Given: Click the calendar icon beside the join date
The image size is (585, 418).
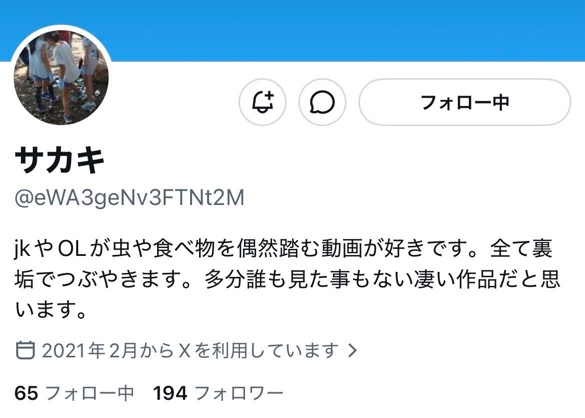Looking at the screenshot, I should point(25,350).
